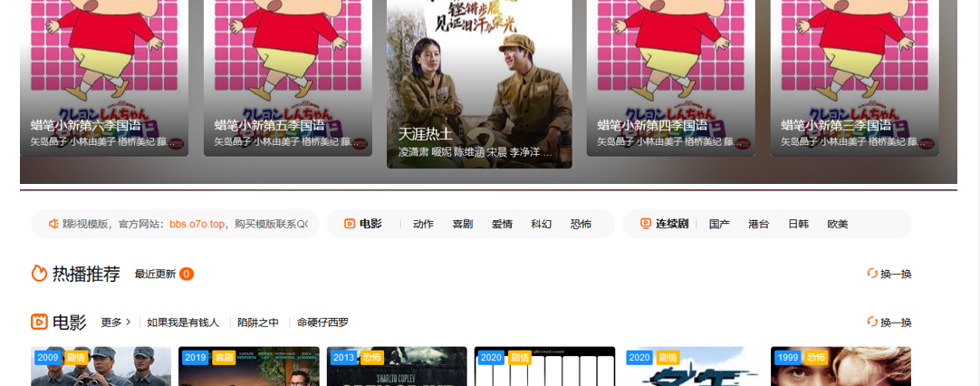Click the 天涯热土 title text
The height and width of the screenshot is (386, 980).
426,134
